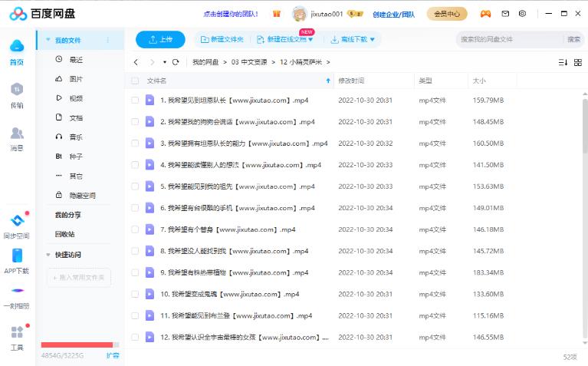
Task: Click the lock icon beside 隐藏空间
Action: point(59,195)
